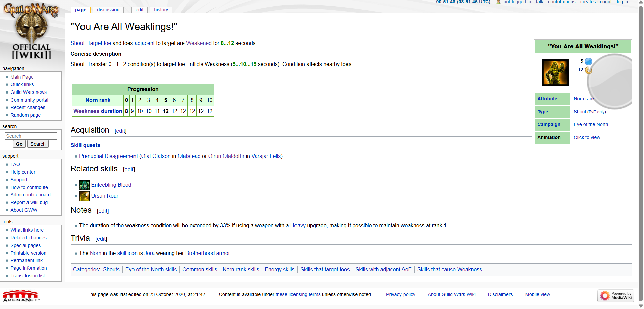Open Printable version
The image size is (644, 309).
(x=28, y=253)
